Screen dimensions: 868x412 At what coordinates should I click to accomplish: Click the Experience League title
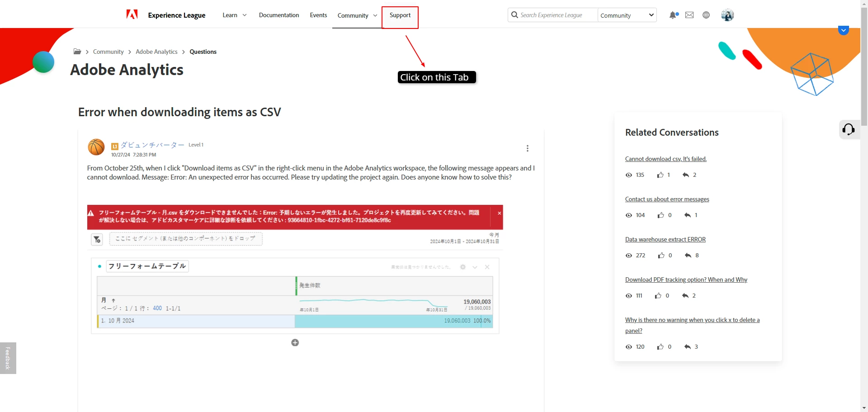click(x=177, y=15)
